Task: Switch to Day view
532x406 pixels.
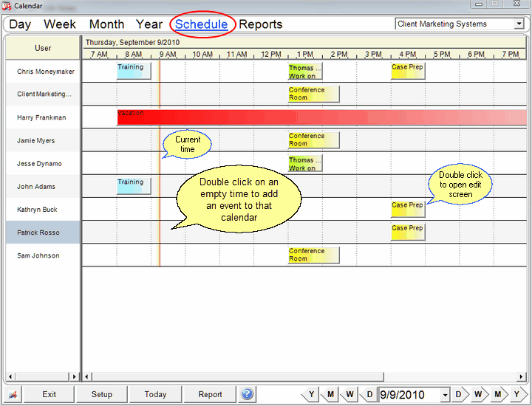Action: [20, 24]
